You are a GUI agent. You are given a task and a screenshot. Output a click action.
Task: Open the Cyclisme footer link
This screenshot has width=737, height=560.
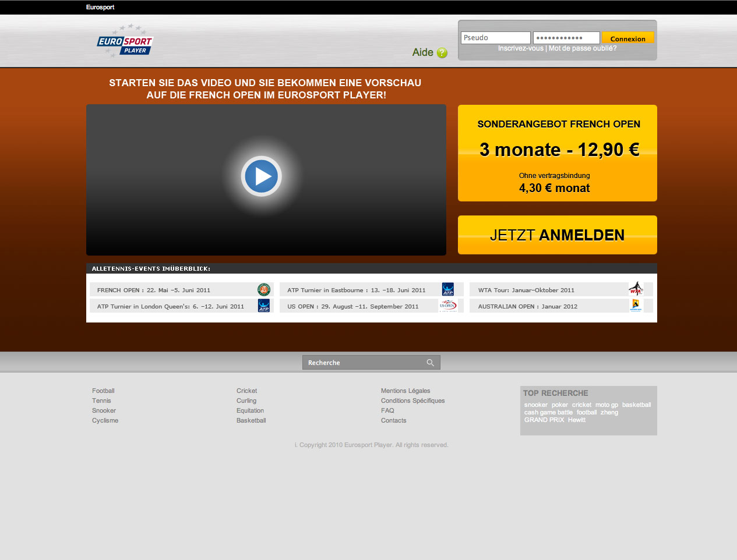click(x=105, y=420)
